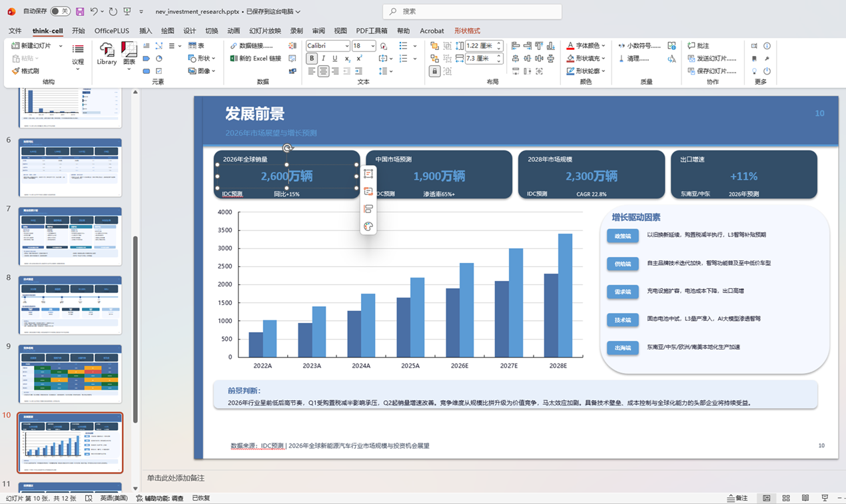The height and width of the screenshot is (504, 846).
Task: Open the think-cell Library
Action: click(x=107, y=53)
